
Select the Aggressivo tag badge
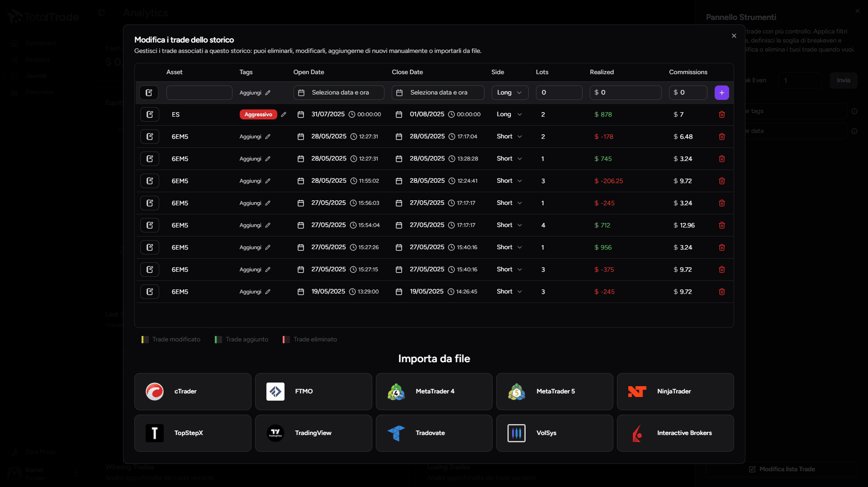(258, 114)
